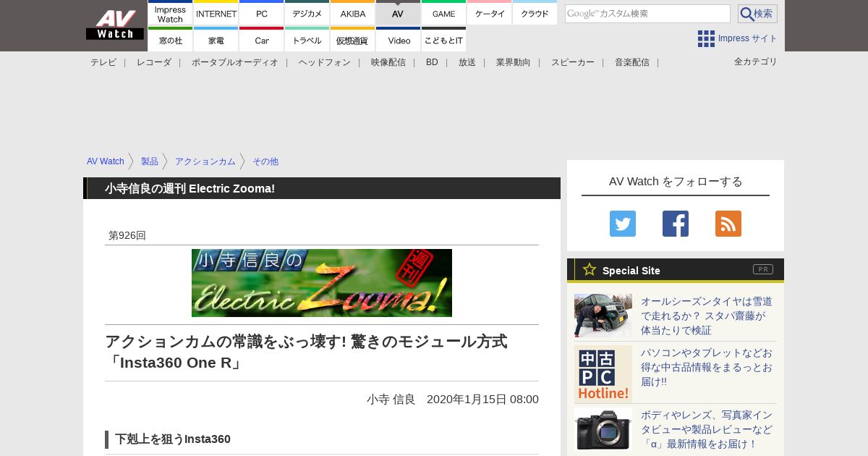Click the AV Watch logo
This screenshot has width=868, height=456.
pos(114,25)
